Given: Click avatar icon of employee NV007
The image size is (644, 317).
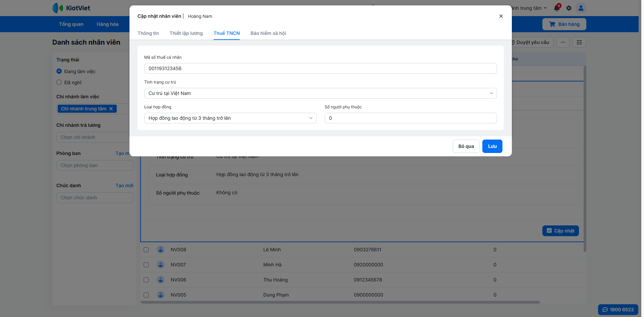Looking at the screenshot, I should click(161, 265).
